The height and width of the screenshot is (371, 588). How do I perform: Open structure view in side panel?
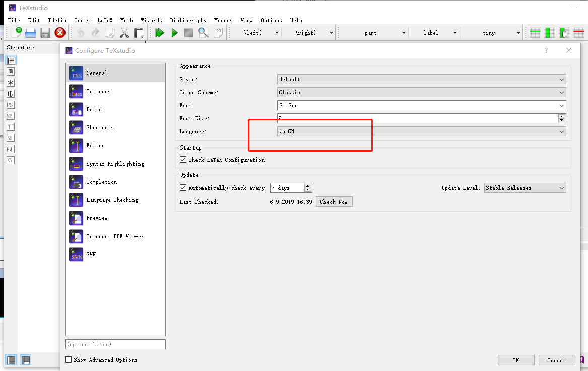[11, 61]
